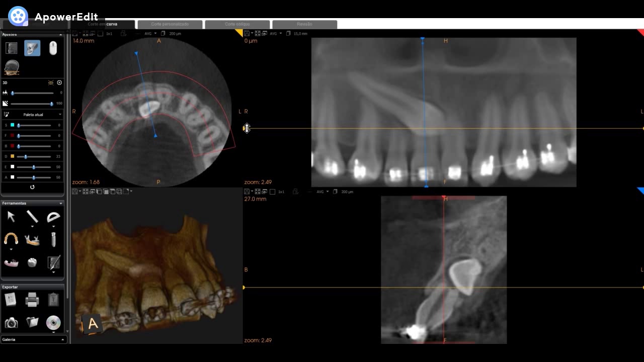Click the cyan S color swatch
Image resolution: width=644 pixels, height=362 pixels.
point(13,125)
